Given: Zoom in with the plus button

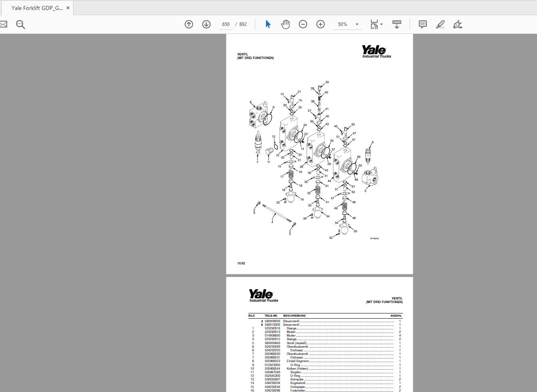Looking at the screenshot, I should pos(321,24).
